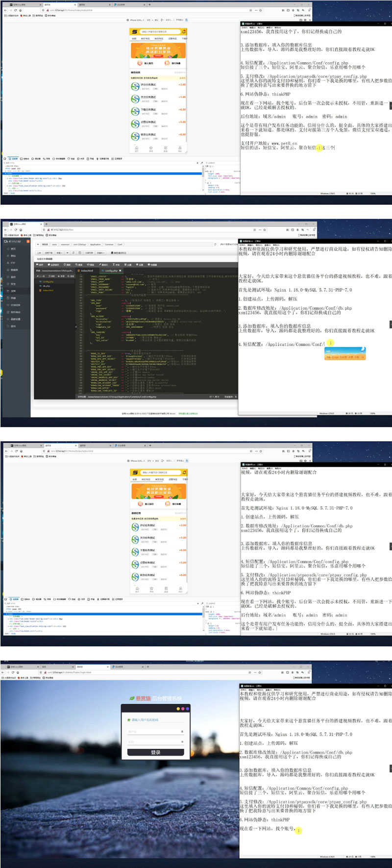Click the purple dot on login dialog header
This screenshot has width=392, height=868.
pos(187,709)
